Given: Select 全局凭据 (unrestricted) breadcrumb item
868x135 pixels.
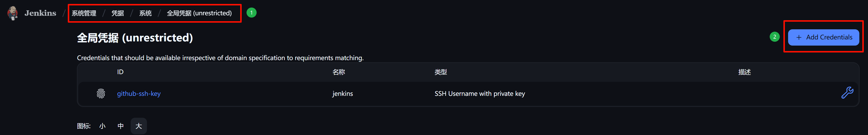Looking at the screenshot, I should click(x=199, y=13).
